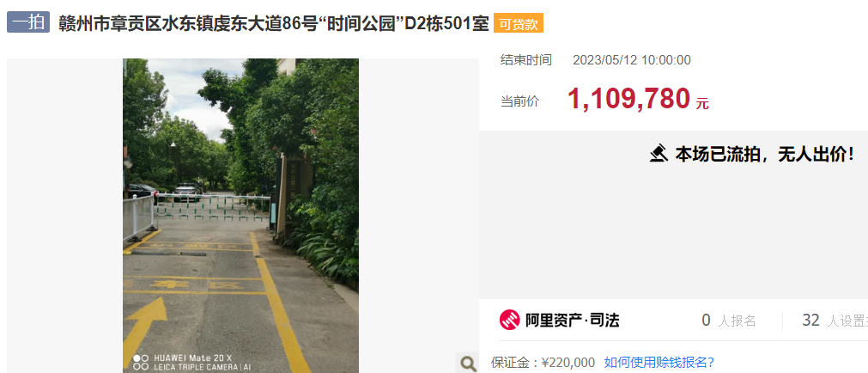The height and width of the screenshot is (373, 868).
Task: Click the 一拍 auction round badge
Action: point(28,23)
